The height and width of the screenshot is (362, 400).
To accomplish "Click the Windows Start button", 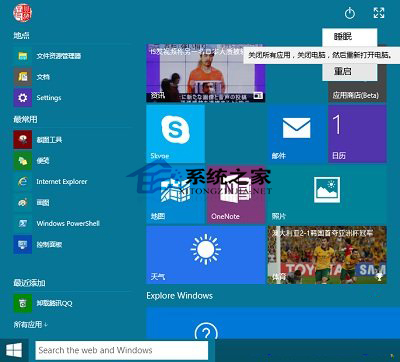I will coord(14,350).
